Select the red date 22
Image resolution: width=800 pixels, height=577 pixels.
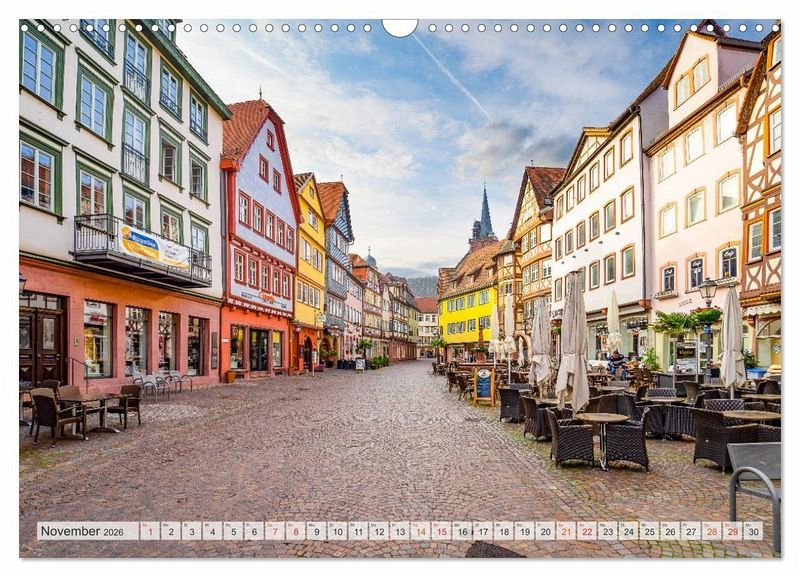coord(587,531)
